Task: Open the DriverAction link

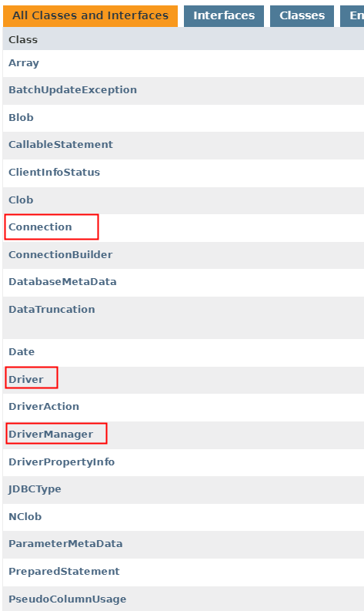Action: pyautogui.click(x=44, y=406)
